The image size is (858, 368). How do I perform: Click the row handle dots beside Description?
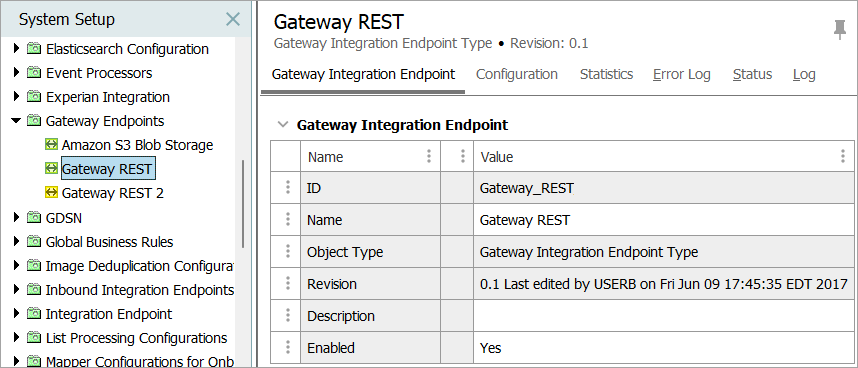pos(287,316)
